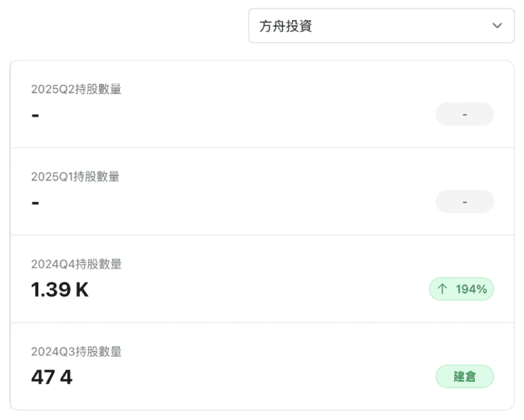Screen dimensions: 524x420
Task: Click the 2025Q1持股數量 label
Action: [x=76, y=176]
